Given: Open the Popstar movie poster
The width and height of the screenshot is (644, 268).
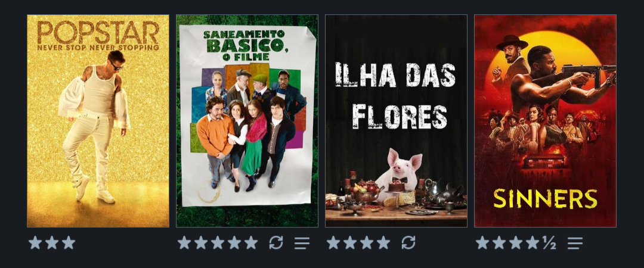Looking at the screenshot, I should pyautogui.click(x=98, y=121).
